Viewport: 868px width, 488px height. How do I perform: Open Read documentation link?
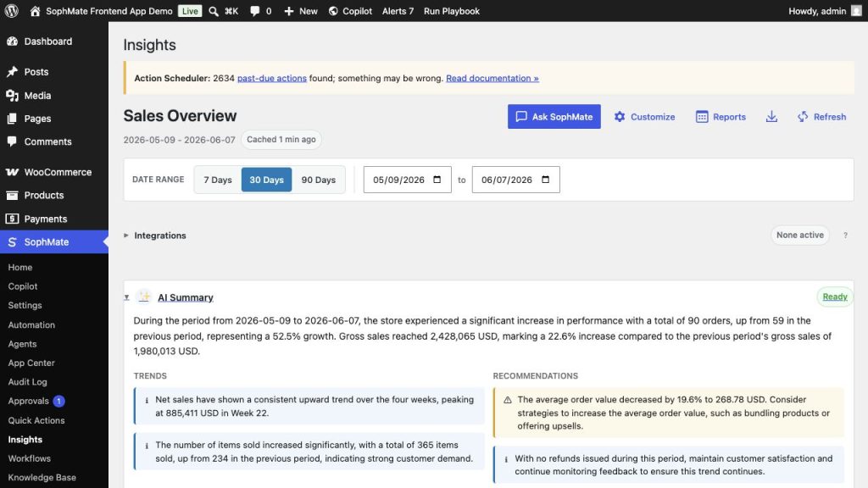[x=492, y=78]
